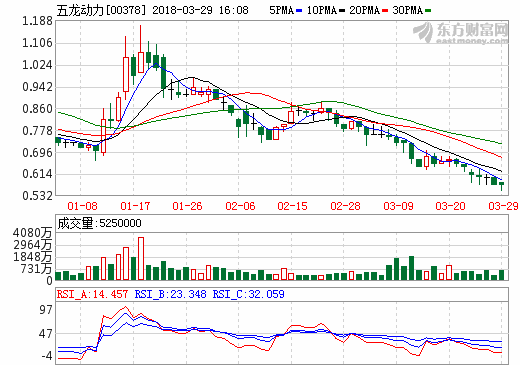The image size is (520, 365).
Task: Click the RSI_A:14.457 indicator label
Action: coord(92,294)
